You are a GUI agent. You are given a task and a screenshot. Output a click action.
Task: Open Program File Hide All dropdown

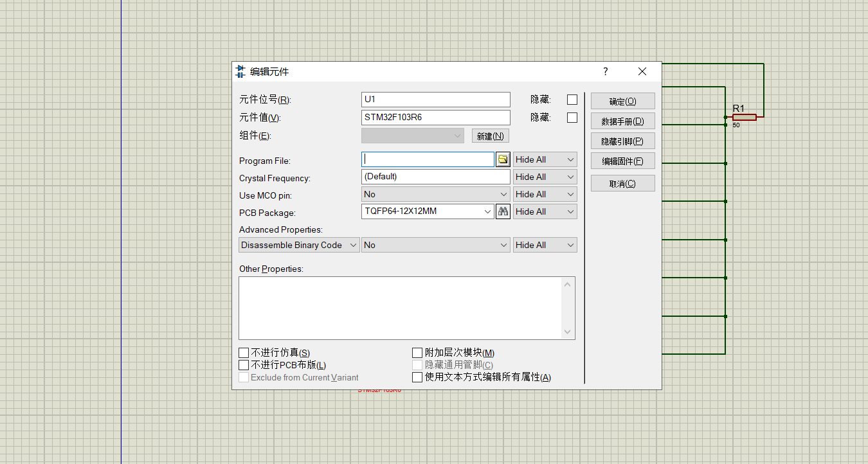coord(545,159)
